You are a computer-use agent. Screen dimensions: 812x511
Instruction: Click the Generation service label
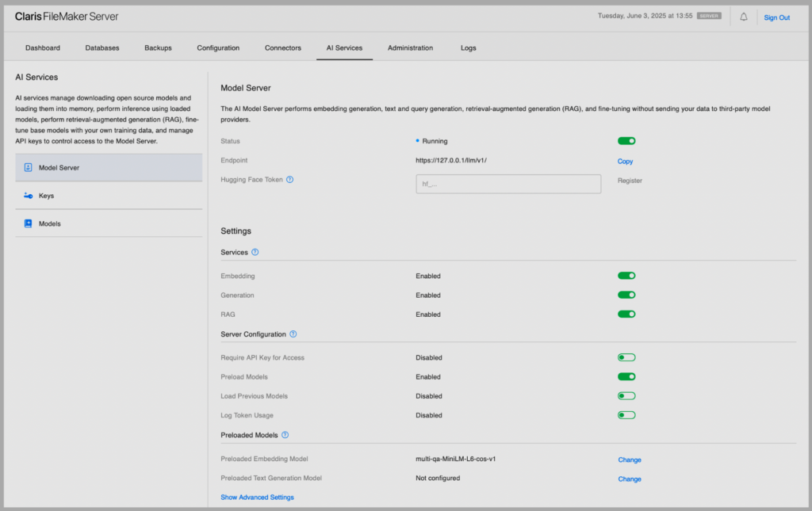pyautogui.click(x=237, y=296)
